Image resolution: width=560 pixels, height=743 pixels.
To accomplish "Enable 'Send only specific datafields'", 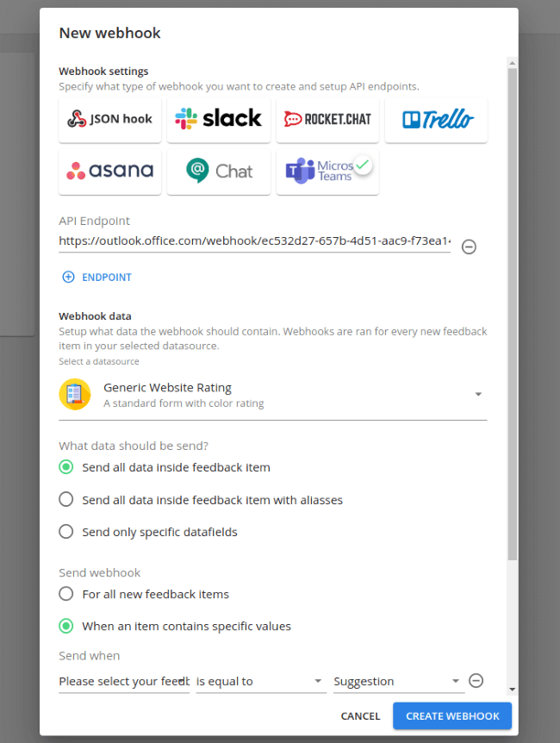I will (65, 531).
